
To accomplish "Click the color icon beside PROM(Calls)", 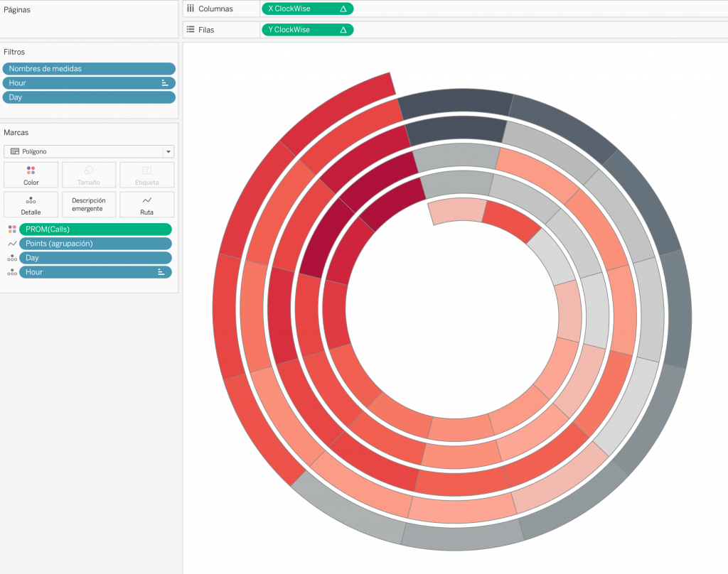I will pyautogui.click(x=12, y=229).
